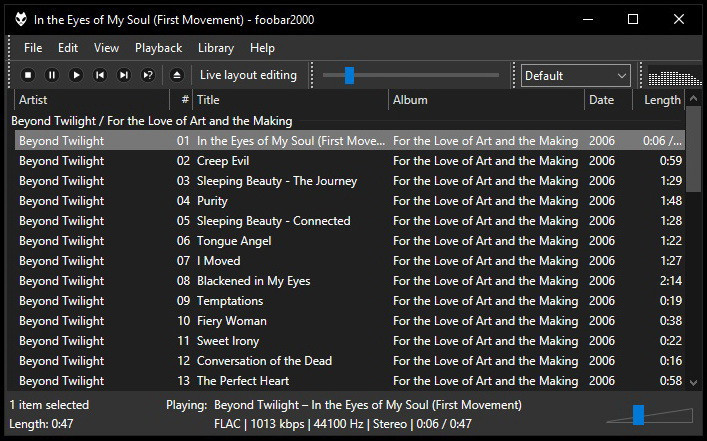This screenshot has height=441, width=707.
Task: Sort playlist by Artist column header
Action: [x=90, y=100]
